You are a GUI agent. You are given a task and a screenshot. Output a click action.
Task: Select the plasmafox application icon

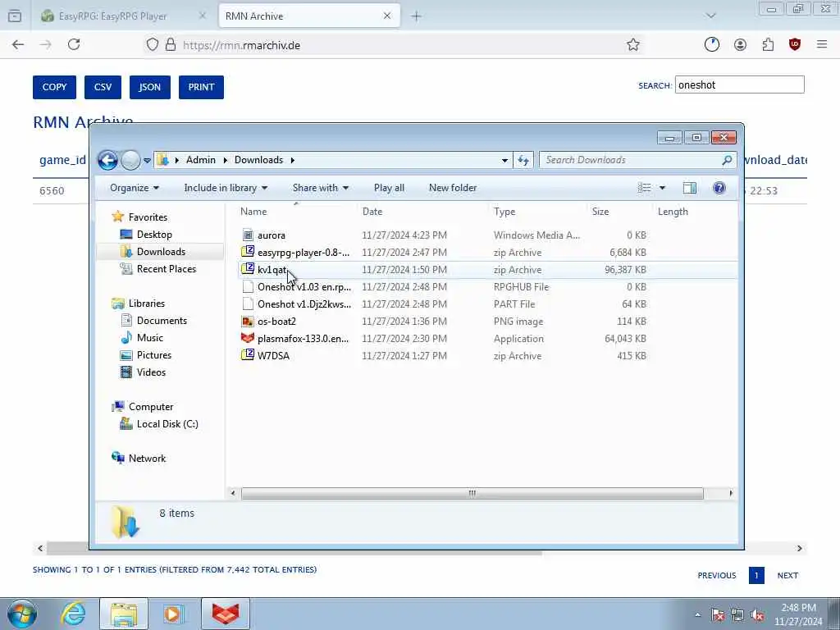tap(248, 338)
